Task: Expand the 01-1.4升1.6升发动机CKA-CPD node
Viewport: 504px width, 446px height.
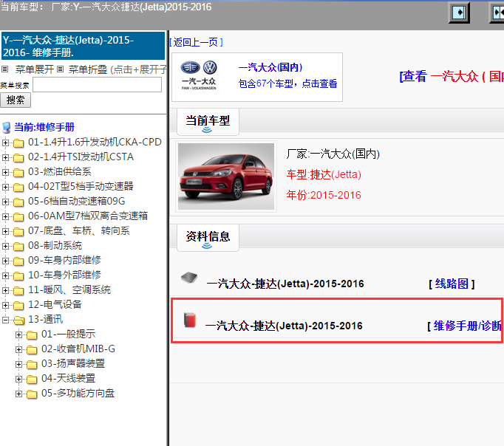Action: pos(5,143)
